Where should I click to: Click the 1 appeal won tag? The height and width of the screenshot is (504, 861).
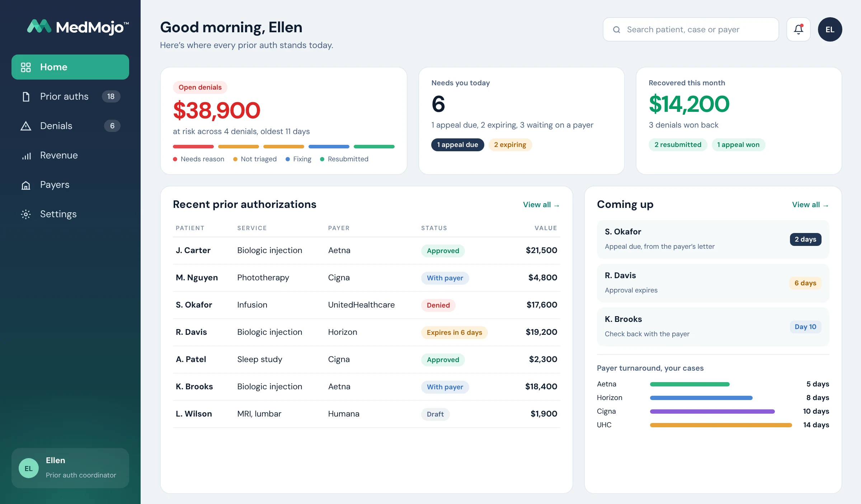coord(738,145)
